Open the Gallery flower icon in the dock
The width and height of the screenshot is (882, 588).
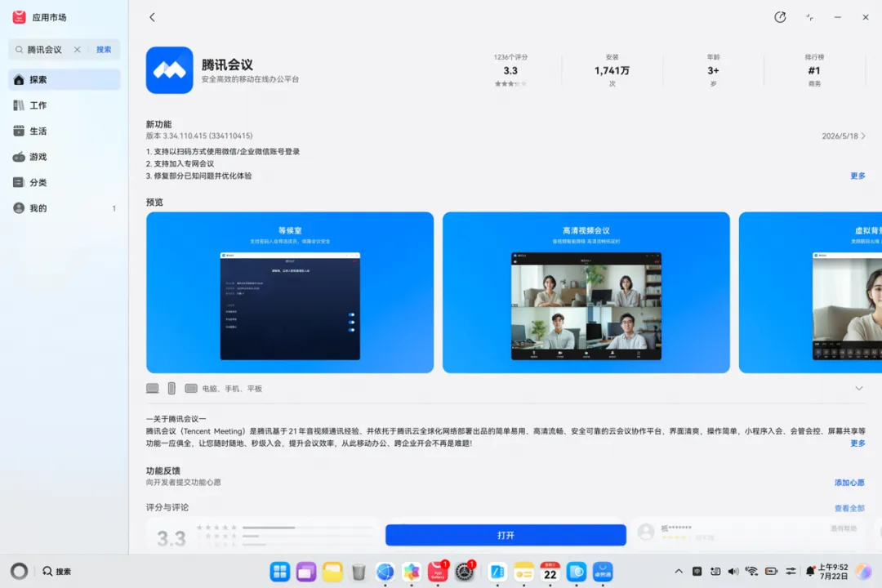tap(411, 572)
